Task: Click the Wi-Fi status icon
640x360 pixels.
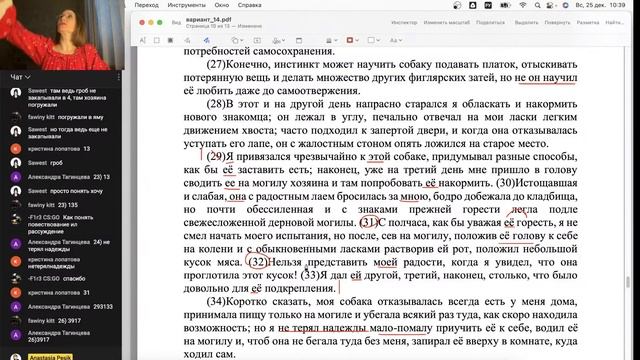Action: 523,5
